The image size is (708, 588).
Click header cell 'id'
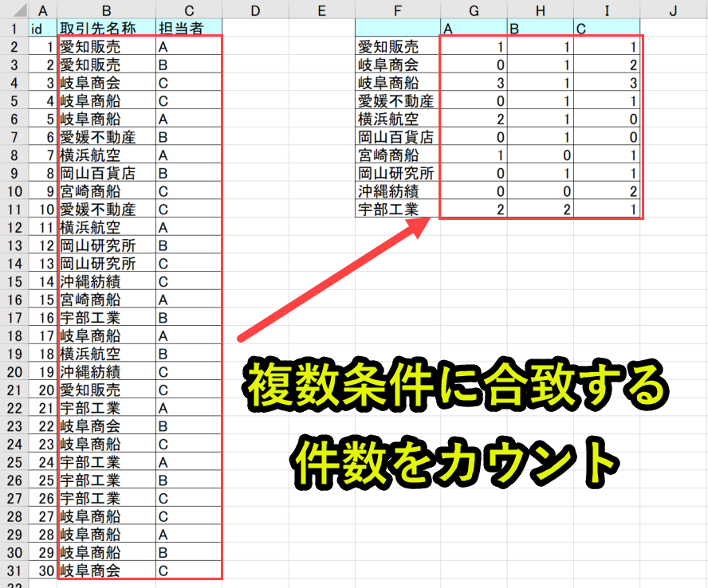tap(43, 28)
